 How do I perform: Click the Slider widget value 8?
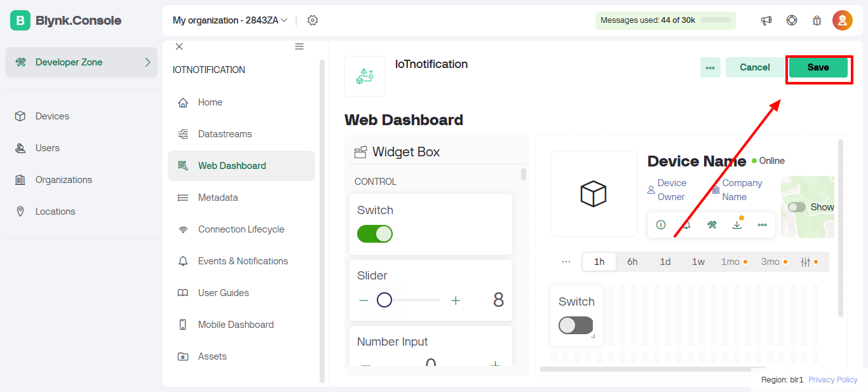(x=499, y=300)
